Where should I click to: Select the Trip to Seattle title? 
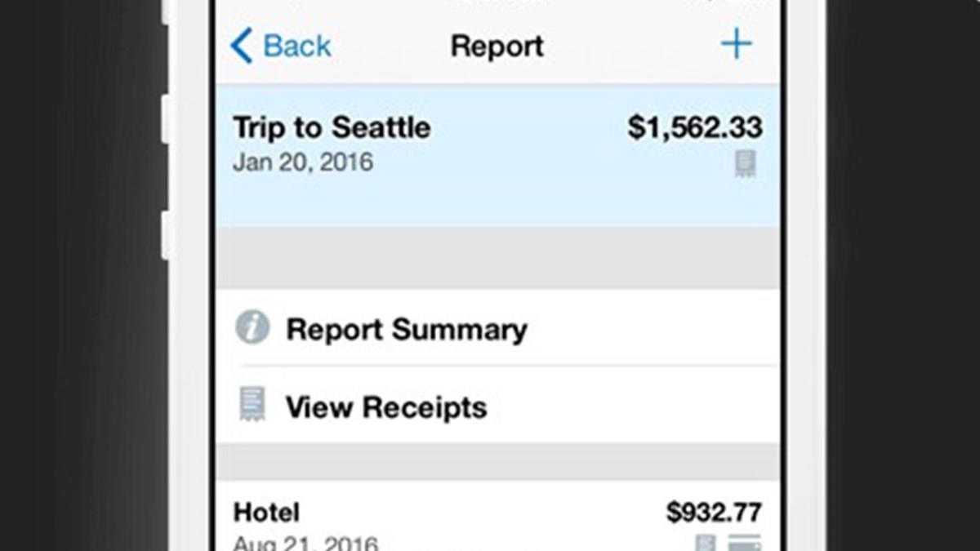[332, 128]
